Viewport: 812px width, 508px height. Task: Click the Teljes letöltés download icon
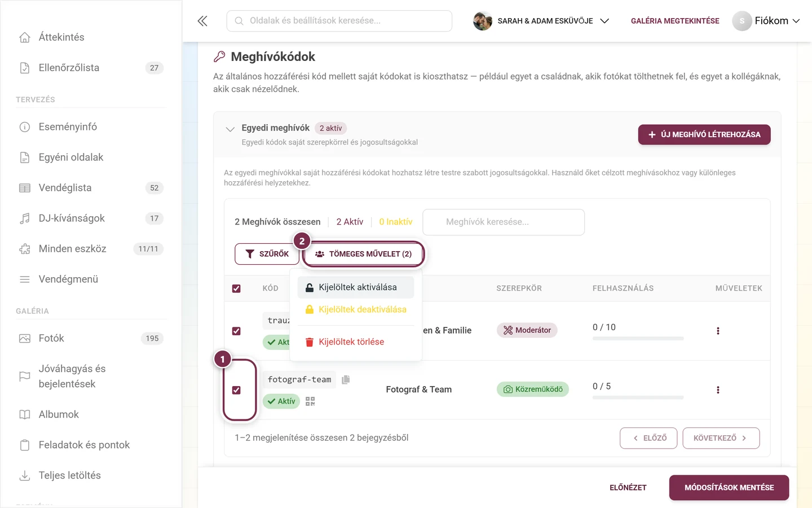coord(25,476)
